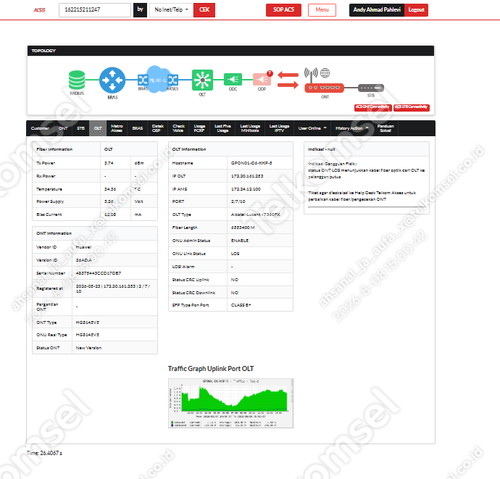Click the red CEK button
Viewport: 500px width, 479px height.
204,10
